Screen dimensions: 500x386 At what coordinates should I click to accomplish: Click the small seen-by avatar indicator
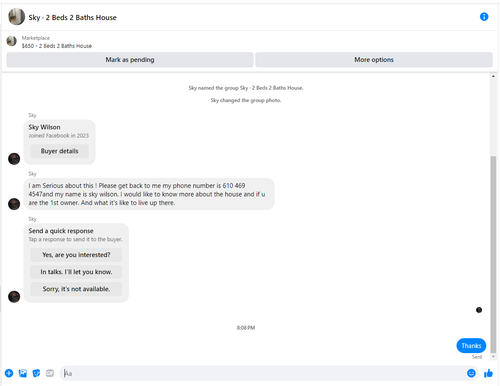(479, 310)
